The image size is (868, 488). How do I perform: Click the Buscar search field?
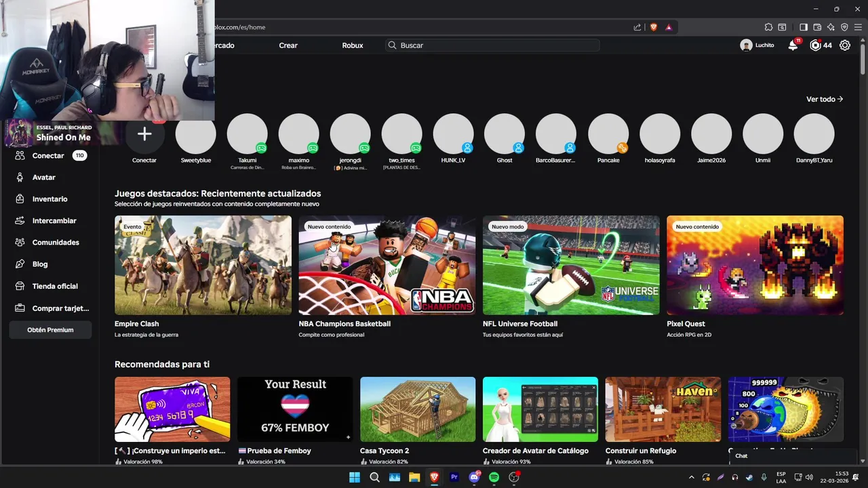tap(492, 45)
